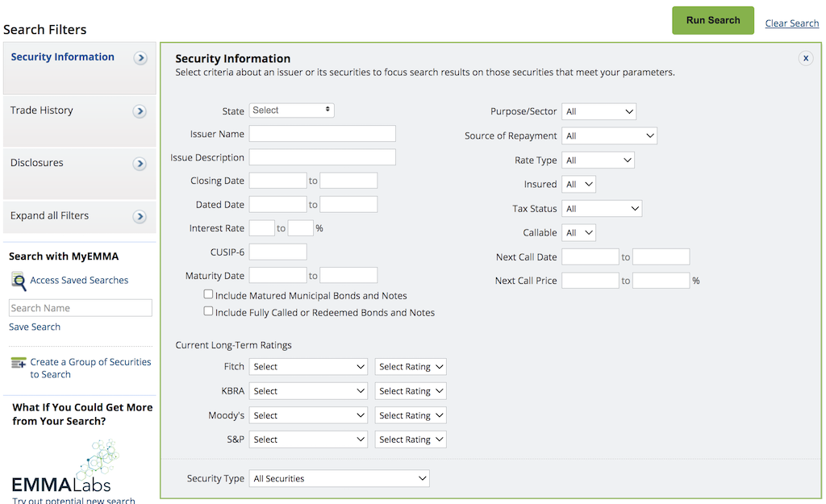Expand the Security Information filter section
The width and height of the screenshot is (826, 504).
[140, 58]
